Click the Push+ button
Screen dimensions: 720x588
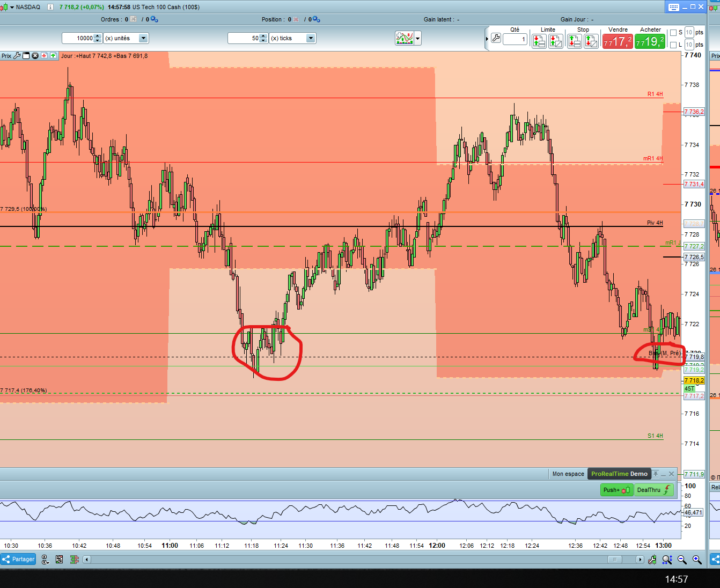coord(616,490)
